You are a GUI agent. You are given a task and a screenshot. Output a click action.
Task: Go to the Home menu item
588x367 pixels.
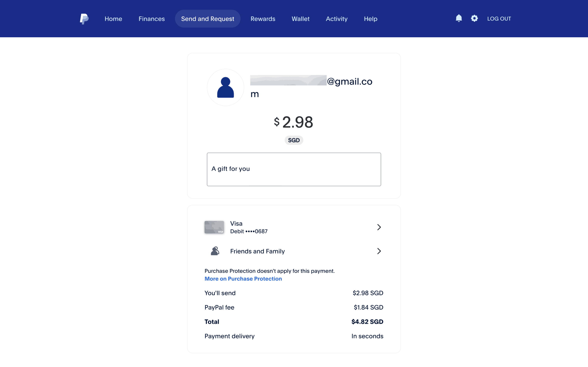tap(113, 19)
